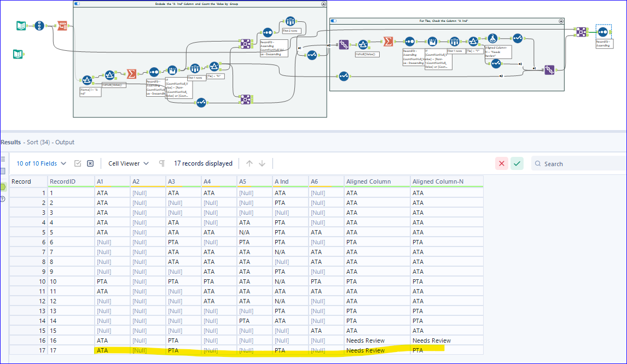Apply edits with the green checkmark button

tap(517, 163)
